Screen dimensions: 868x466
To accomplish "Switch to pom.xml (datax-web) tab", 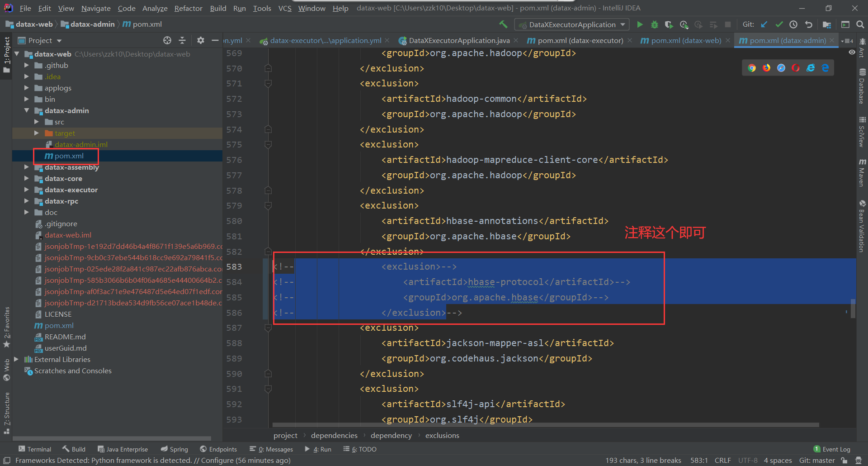I will tap(686, 40).
